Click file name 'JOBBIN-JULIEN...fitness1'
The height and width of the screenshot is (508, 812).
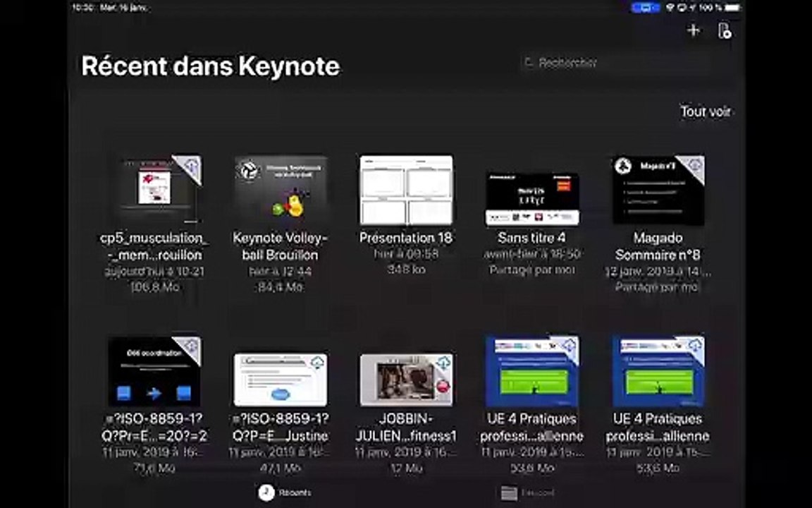click(x=406, y=427)
